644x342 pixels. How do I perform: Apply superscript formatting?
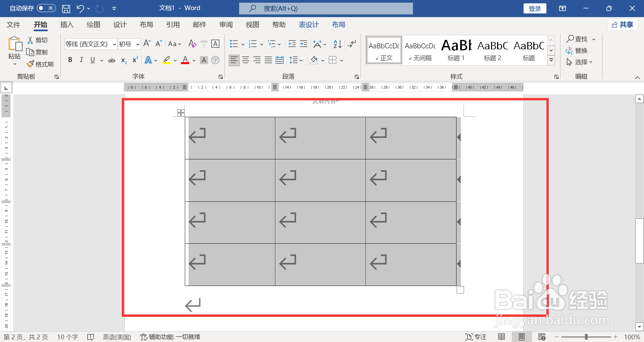[x=135, y=60]
